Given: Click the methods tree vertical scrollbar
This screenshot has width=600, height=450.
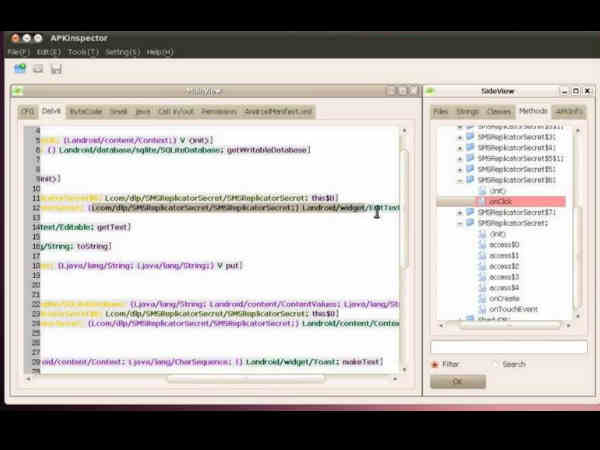Looking at the screenshot, I should click(578, 258).
